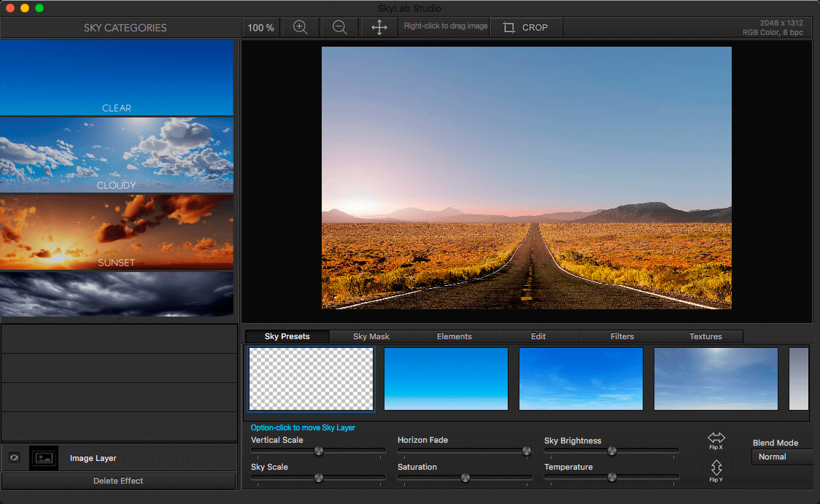This screenshot has width=820, height=504.
Task: Switch to the Filters tab
Action: [622, 336]
